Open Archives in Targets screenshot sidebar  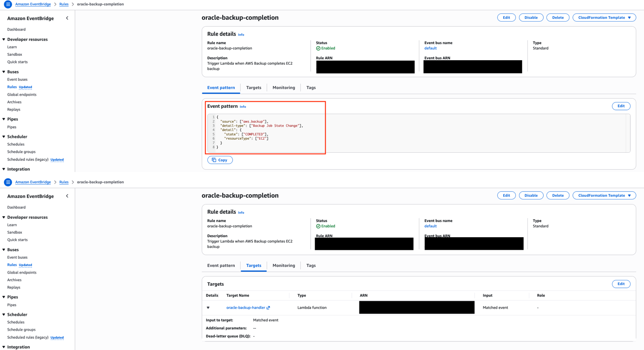click(14, 280)
